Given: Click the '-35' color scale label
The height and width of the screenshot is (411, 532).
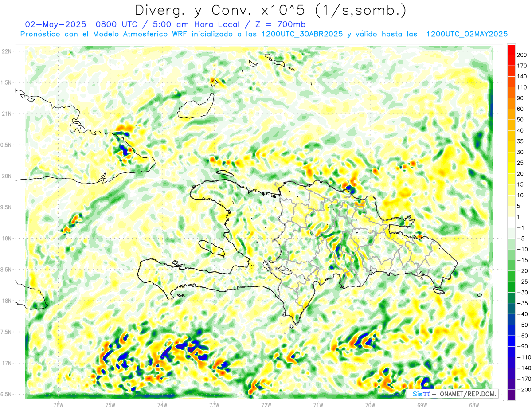Looking at the screenshot, I should coord(523,303).
